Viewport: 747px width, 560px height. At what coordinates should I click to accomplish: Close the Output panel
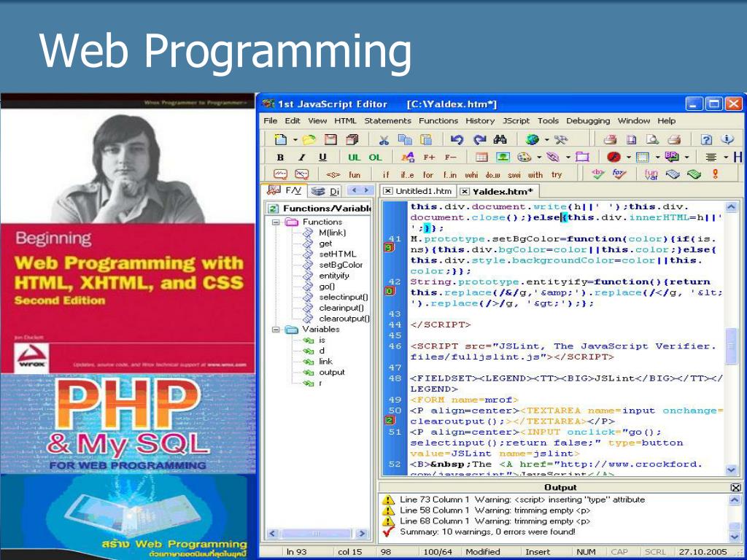tap(735, 488)
